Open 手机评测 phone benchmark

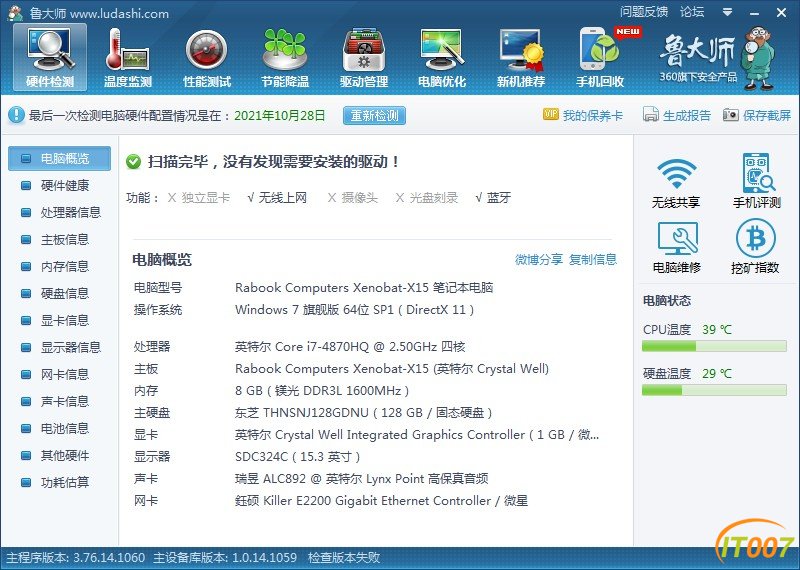click(x=757, y=181)
